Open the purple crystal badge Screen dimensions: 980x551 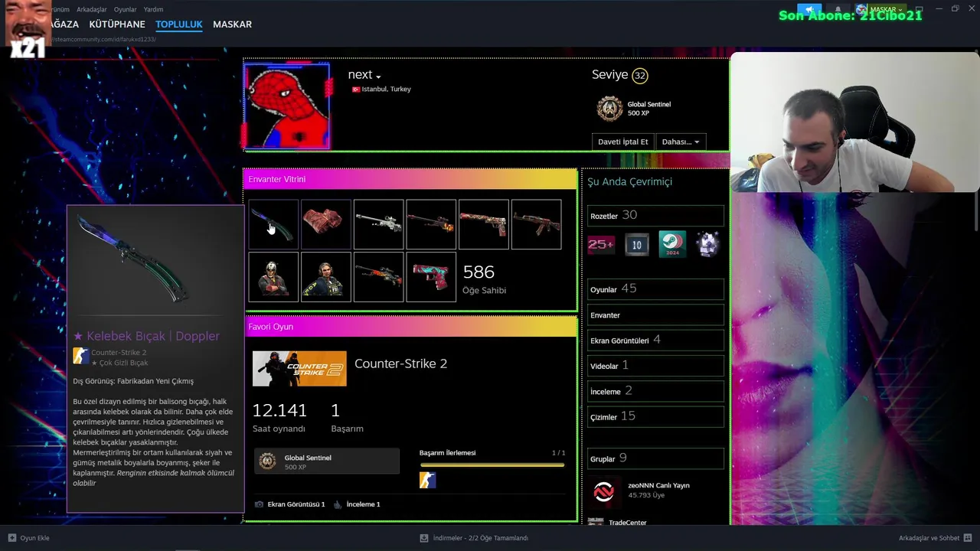point(708,244)
